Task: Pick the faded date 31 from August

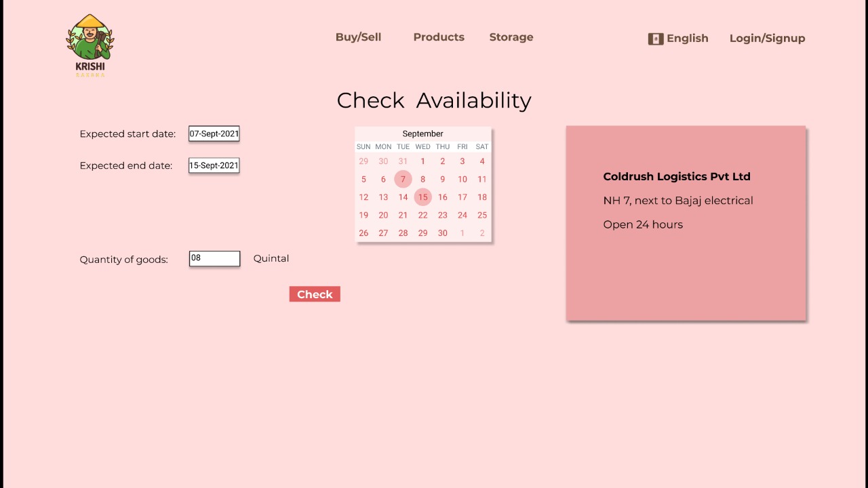Action: 403,161
